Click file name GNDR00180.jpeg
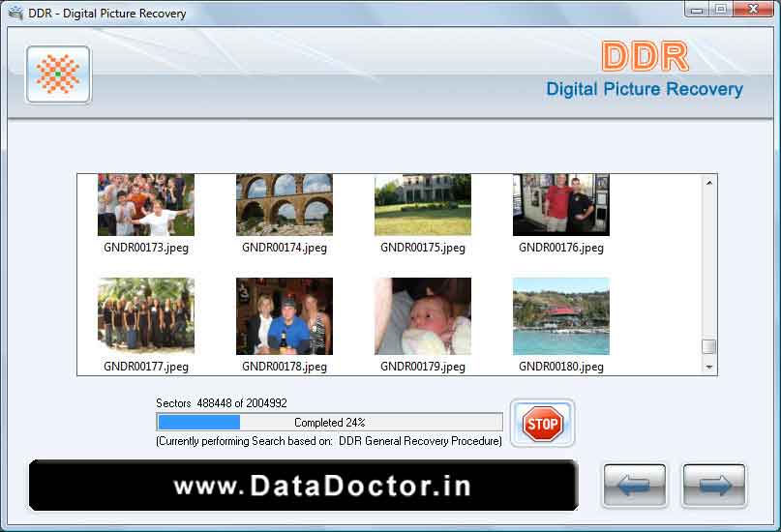 pyautogui.click(x=561, y=367)
